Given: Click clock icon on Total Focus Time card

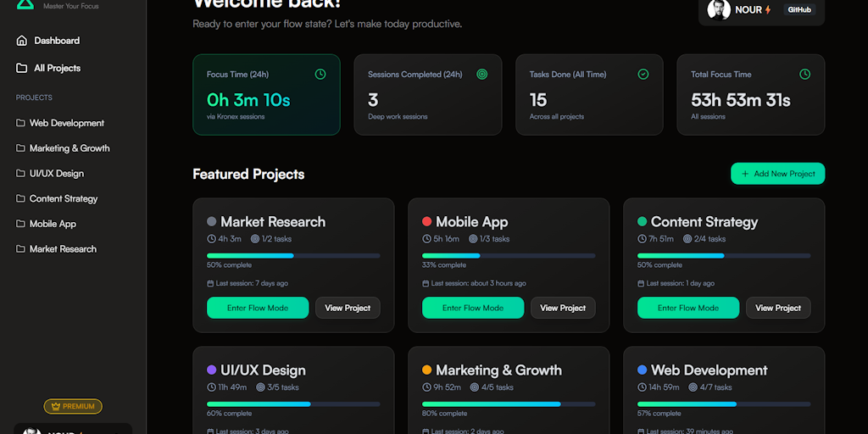Looking at the screenshot, I should 805,75.
